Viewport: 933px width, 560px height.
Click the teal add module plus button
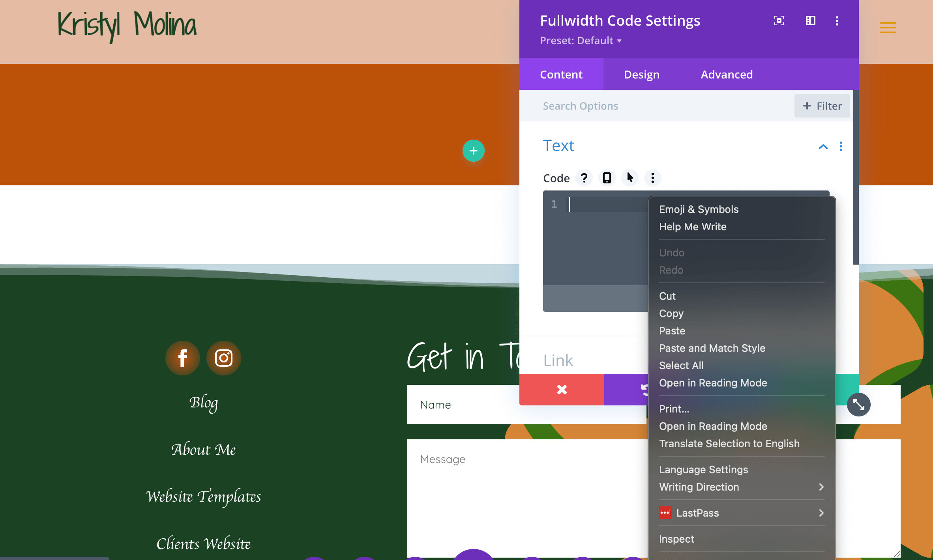(474, 151)
